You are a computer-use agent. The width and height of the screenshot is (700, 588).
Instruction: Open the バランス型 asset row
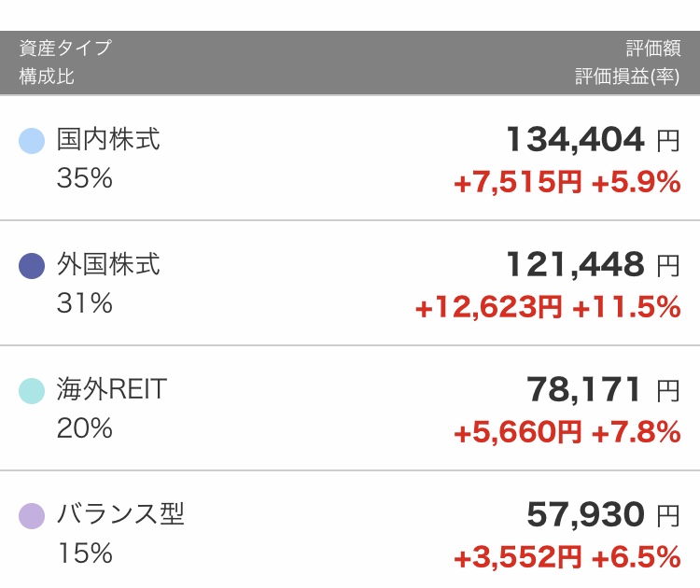click(x=350, y=530)
